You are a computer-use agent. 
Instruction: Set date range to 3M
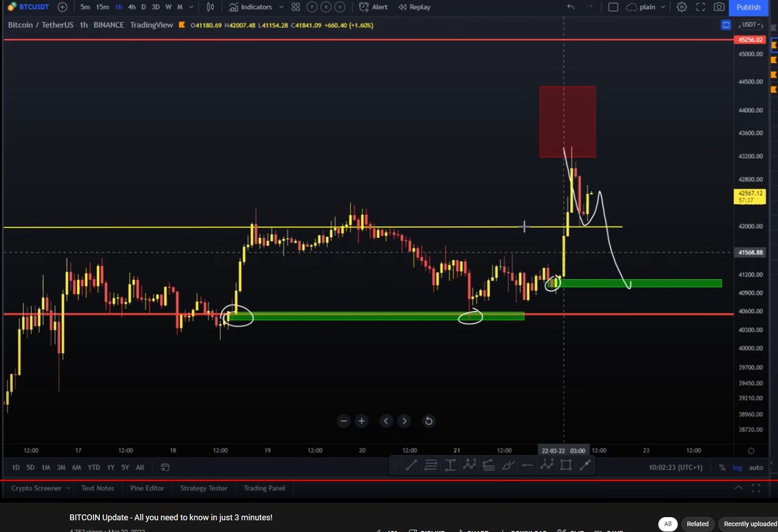tap(61, 467)
